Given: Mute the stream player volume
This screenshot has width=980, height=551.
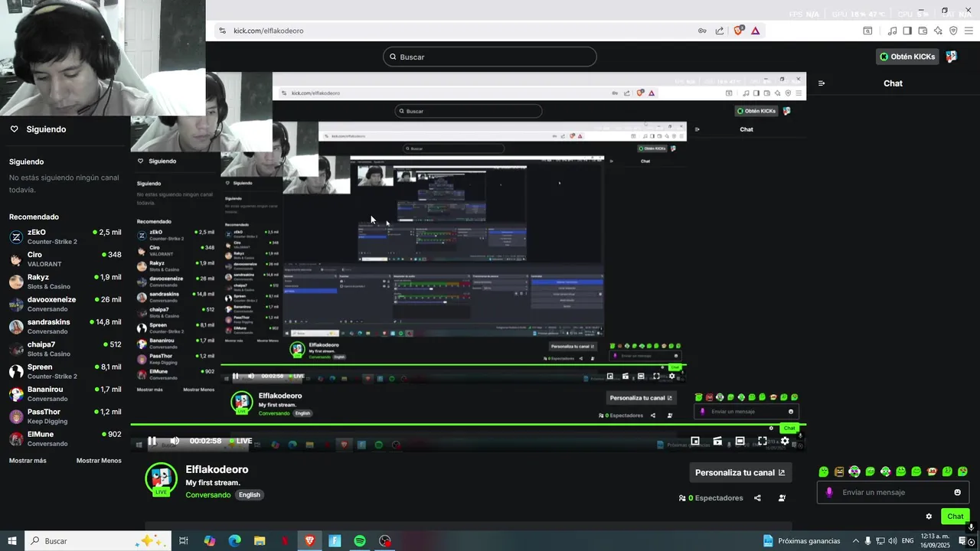Looking at the screenshot, I should (x=175, y=441).
